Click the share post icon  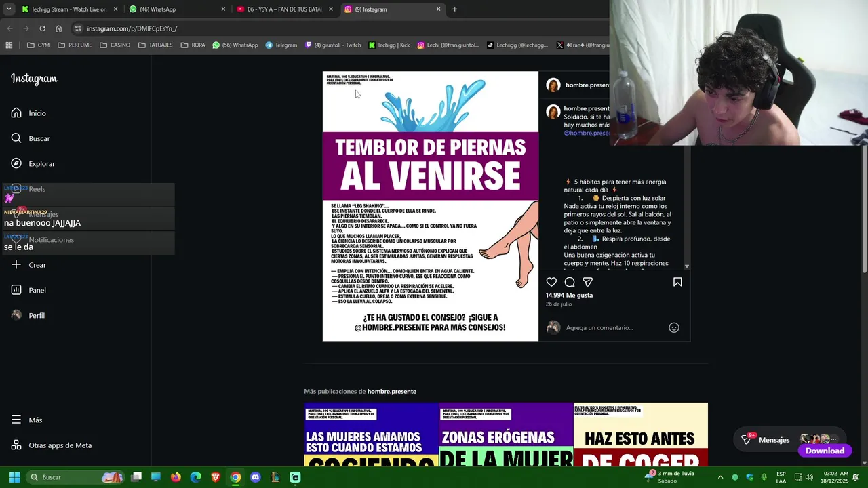(588, 282)
